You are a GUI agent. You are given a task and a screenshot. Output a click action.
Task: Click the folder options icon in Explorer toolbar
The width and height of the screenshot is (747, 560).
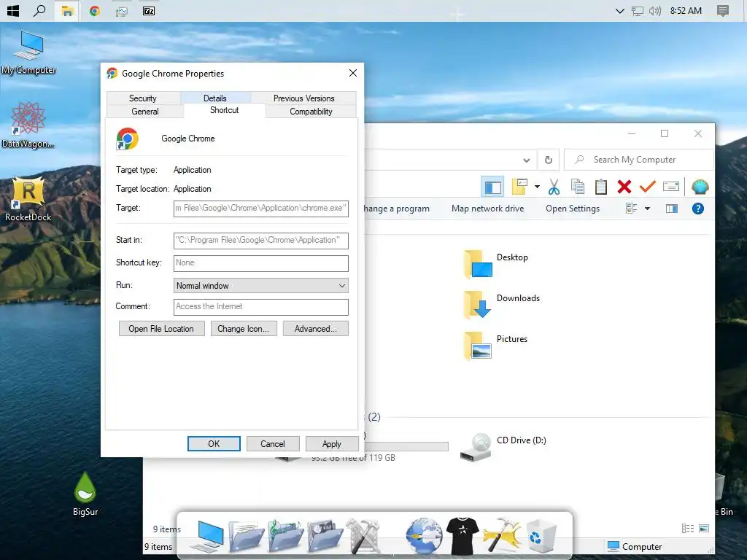pos(519,187)
